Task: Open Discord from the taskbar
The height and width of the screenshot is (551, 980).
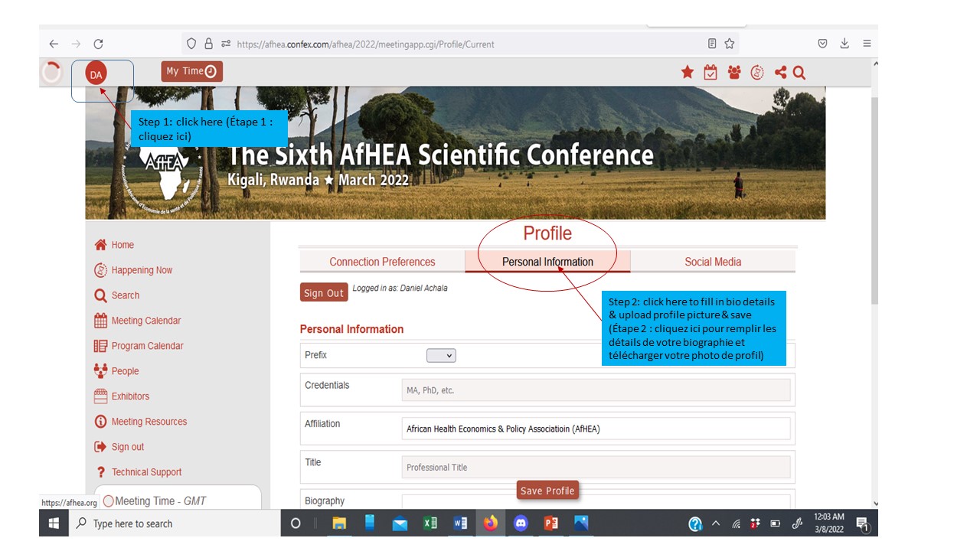Action: [x=521, y=523]
